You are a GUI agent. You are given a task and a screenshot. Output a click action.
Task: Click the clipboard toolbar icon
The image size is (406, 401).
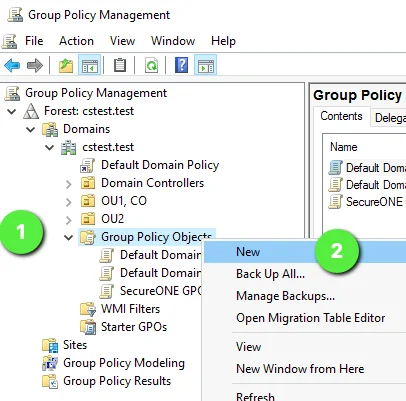point(120,65)
